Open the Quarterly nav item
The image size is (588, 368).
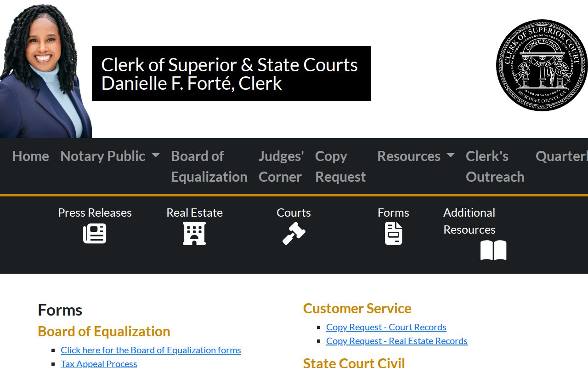click(x=562, y=156)
